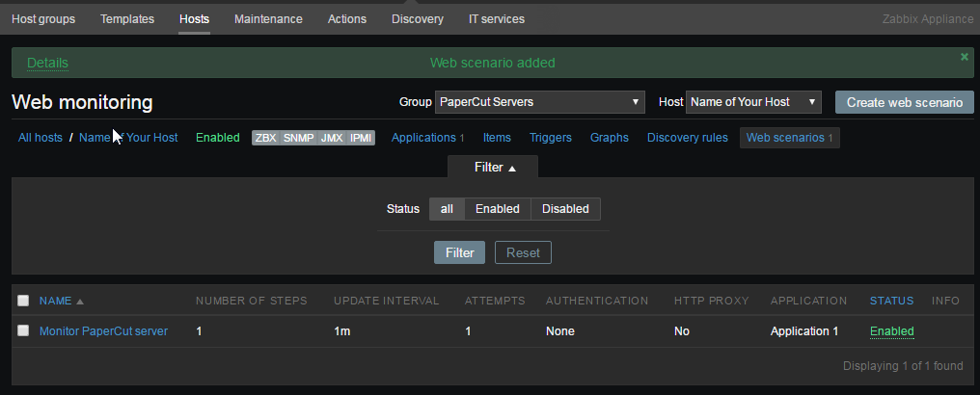Click 'APPLICATION' column header
980x395 pixels.
click(808, 301)
